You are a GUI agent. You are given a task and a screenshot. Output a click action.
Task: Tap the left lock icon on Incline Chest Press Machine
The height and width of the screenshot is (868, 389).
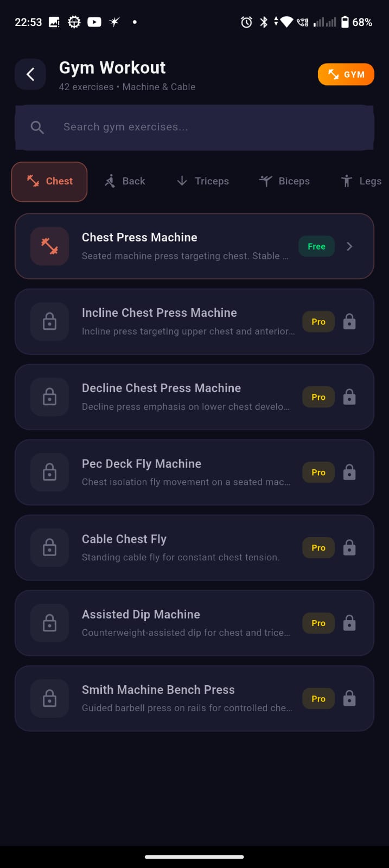49,322
